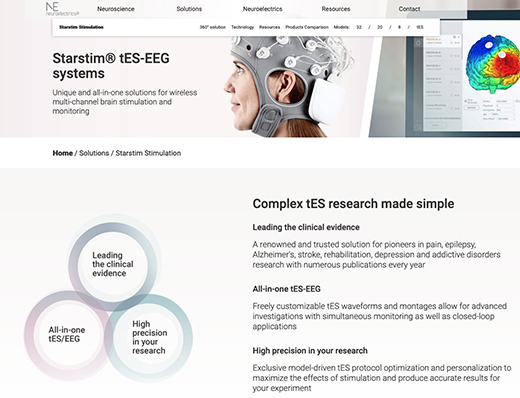Click the Neuroelectrics NE logo
Screen dimensions: 520x398
(x=62, y=9)
